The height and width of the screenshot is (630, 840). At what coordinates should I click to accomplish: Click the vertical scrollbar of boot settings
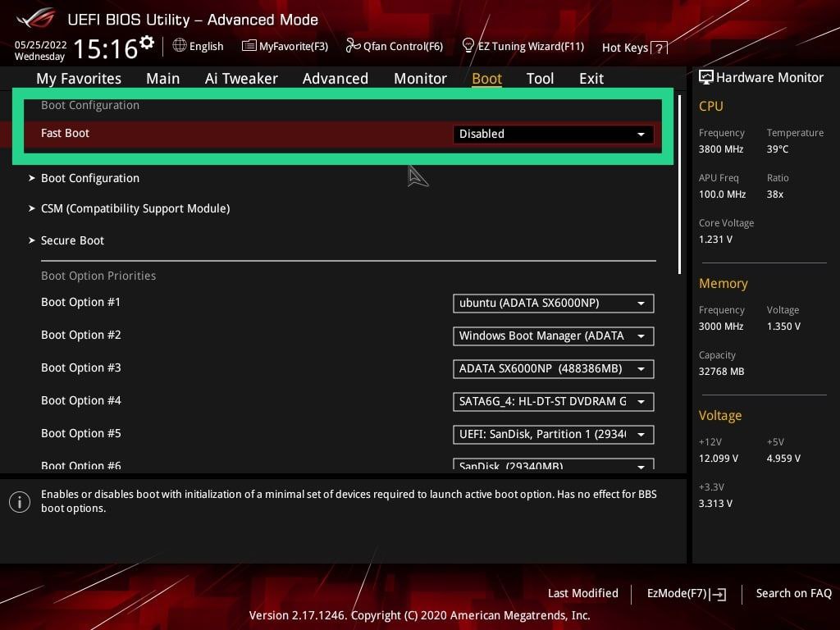pos(679,185)
